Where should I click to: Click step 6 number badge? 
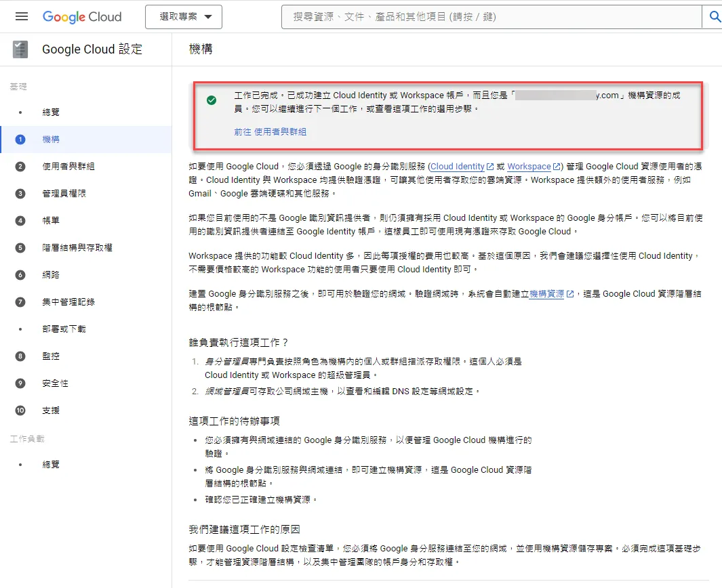(x=20, y=275)
